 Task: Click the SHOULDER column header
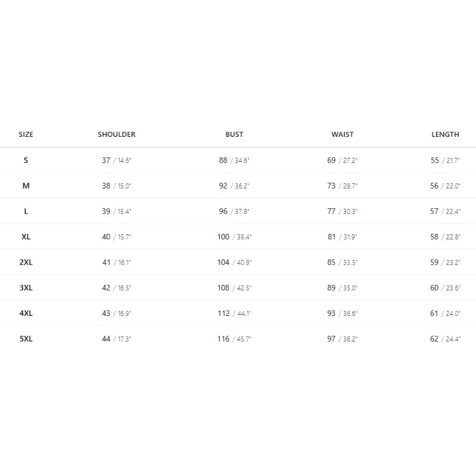pos(117,134)
